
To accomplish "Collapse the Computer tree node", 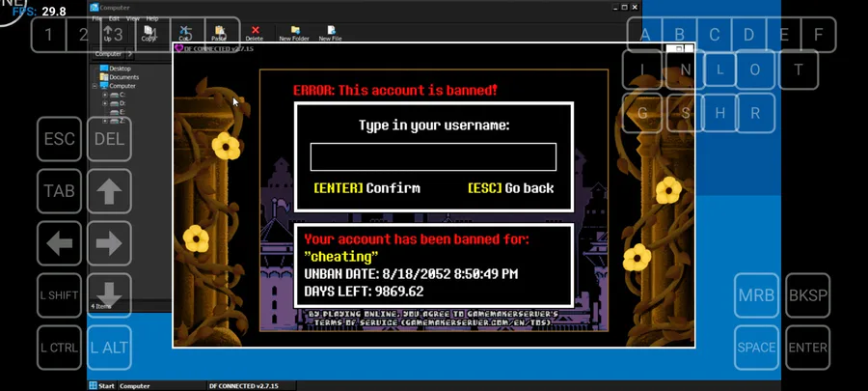I will [95, 86].
